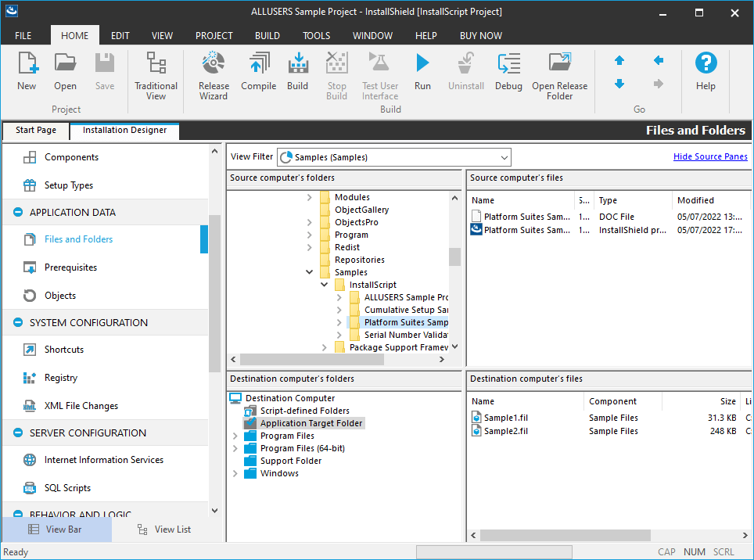Click the Hide Source Panes link
This screenshot has height=560, width=754.
(710, 156)
